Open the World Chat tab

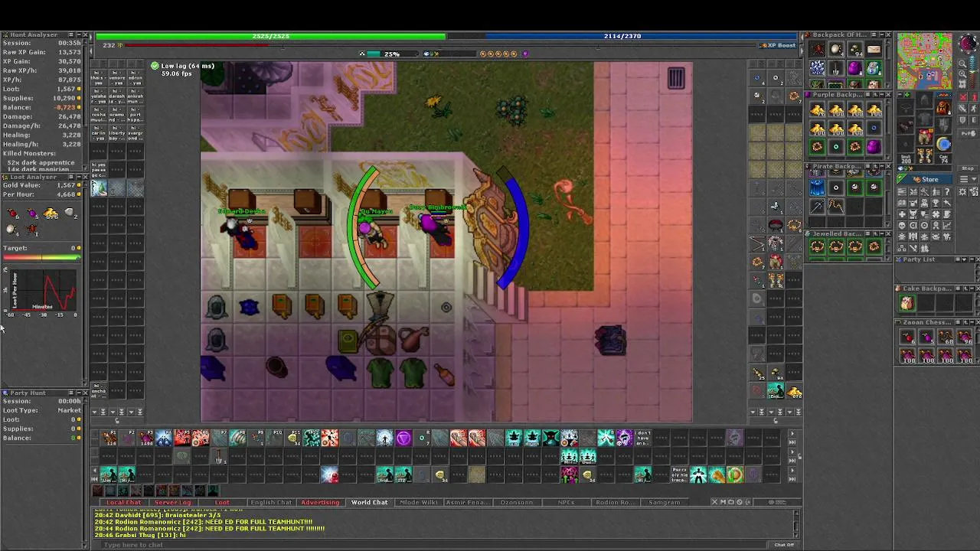tap(369, 502)
